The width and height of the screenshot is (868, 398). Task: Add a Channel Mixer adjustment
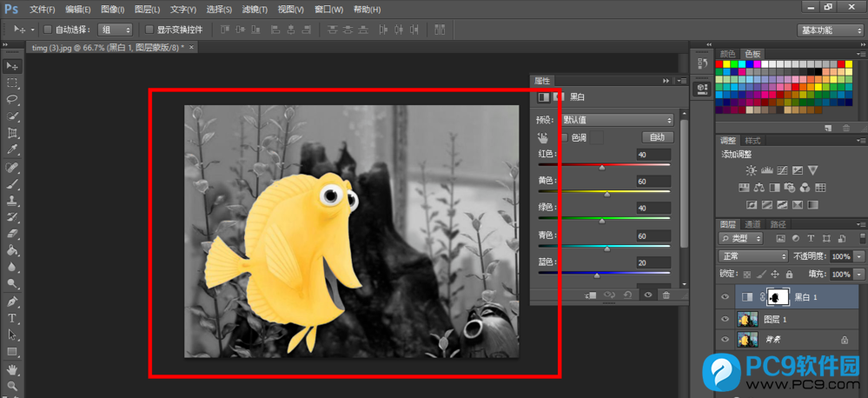click(805, 188)
